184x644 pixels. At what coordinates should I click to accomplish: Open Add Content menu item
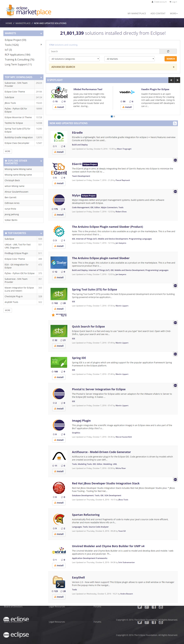(158, 13)
